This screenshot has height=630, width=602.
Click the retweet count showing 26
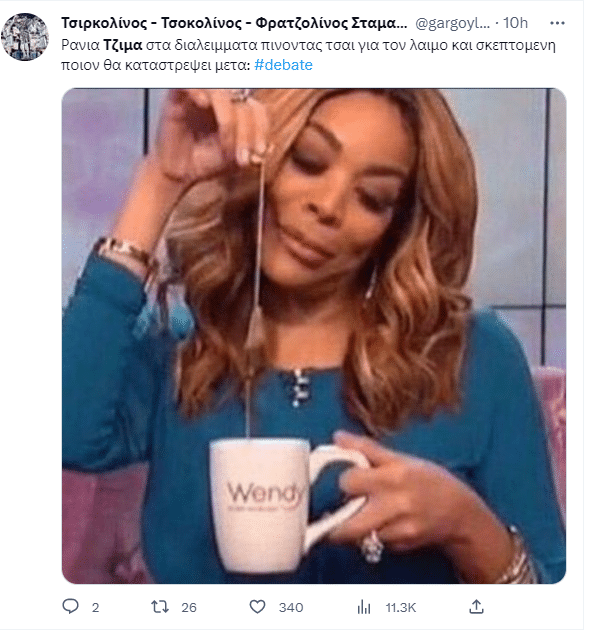[x=189, y=608]
